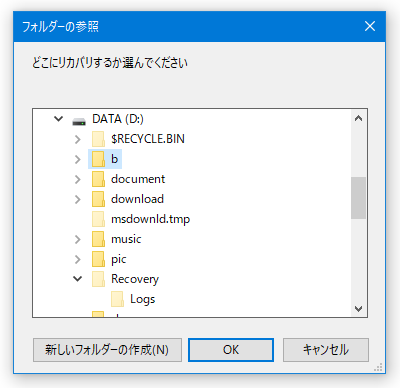Expand the $RECYCLE.BIN folder
The width and height of the screenshot is (400, 388).
coord(78,139)
